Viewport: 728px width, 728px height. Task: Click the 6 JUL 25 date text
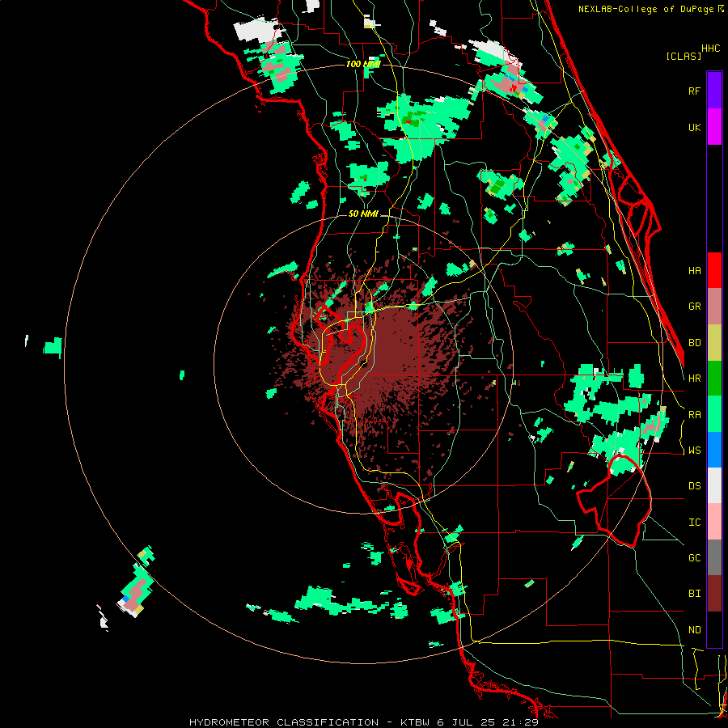click(x=468, y=722)
